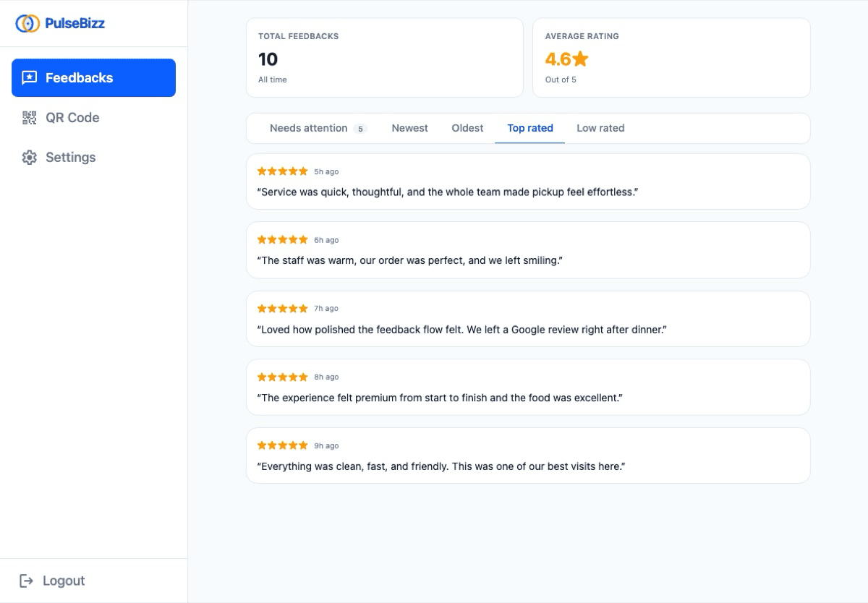The height and width of the screenshot is (603, 868).
Task: Open the review "The staff was warm"
Action: point(528,250)
